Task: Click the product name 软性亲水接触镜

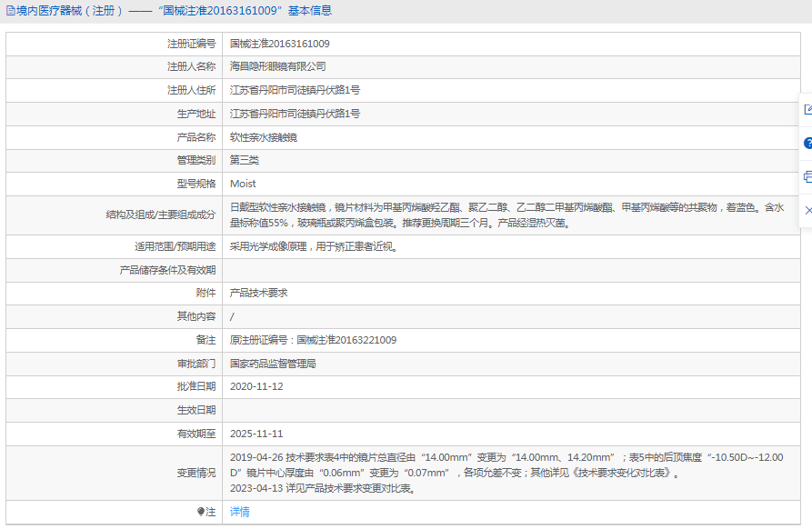Action: 263,137
